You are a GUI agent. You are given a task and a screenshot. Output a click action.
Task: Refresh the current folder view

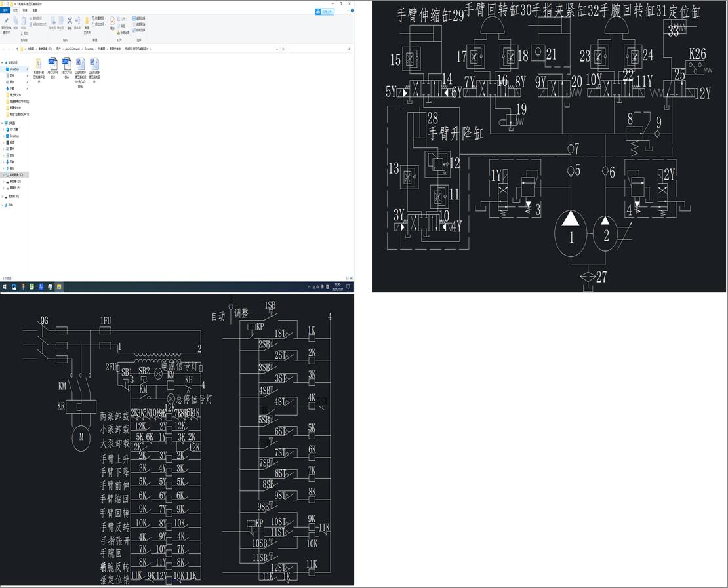[x=283, y=49]
